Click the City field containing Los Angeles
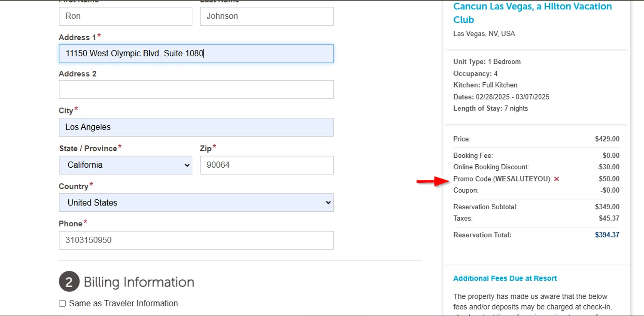The image size is (644, 316). pyautogui.click(x=196, y=127)
